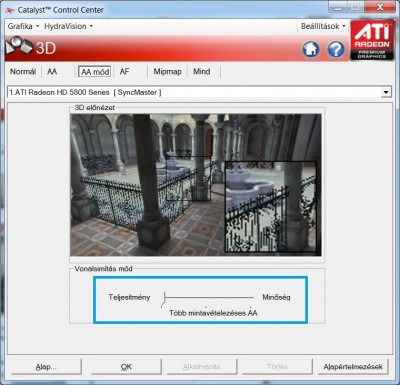Select the AA mód tab
400x385 pixels.
(x=95, y=72)
